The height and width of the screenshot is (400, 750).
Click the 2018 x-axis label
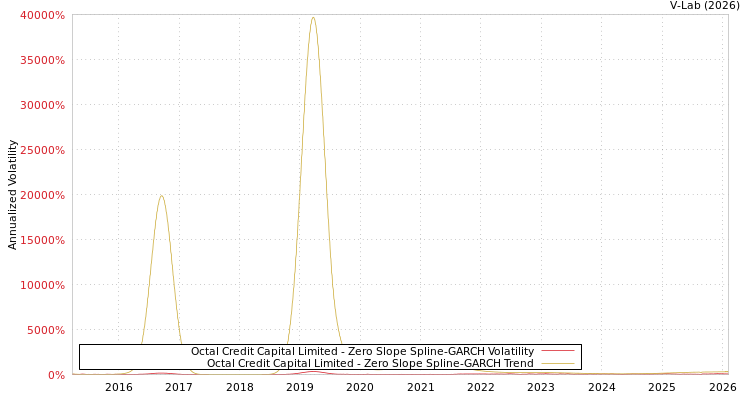point(240,387)
